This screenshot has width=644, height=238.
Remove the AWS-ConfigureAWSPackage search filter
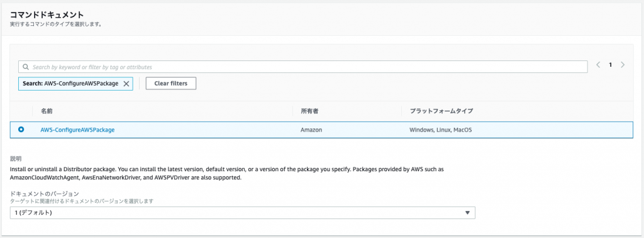click(126, 84)
